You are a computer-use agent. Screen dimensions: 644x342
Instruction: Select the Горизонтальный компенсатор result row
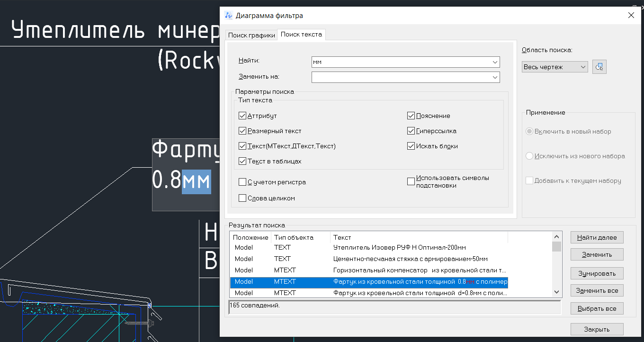(x=369, y=270)
